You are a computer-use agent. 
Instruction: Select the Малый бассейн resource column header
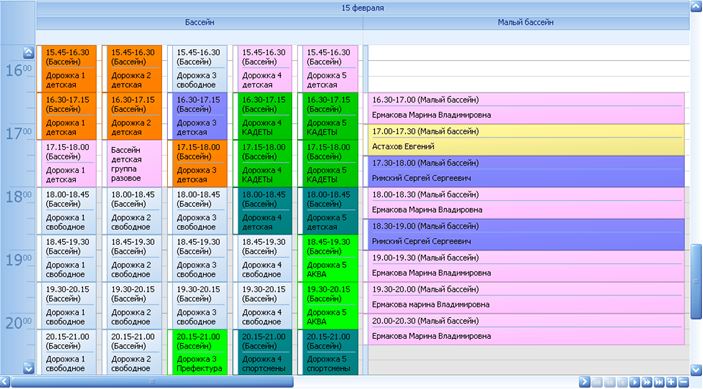pos(526,22)
